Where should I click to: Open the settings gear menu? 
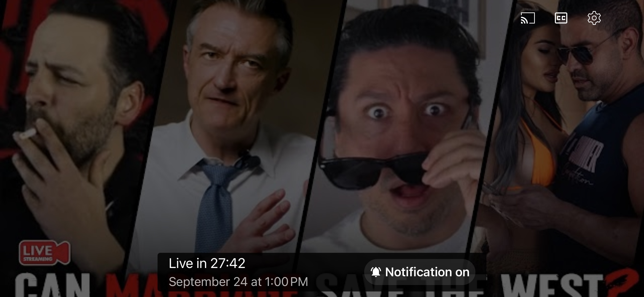coord(594,18)
